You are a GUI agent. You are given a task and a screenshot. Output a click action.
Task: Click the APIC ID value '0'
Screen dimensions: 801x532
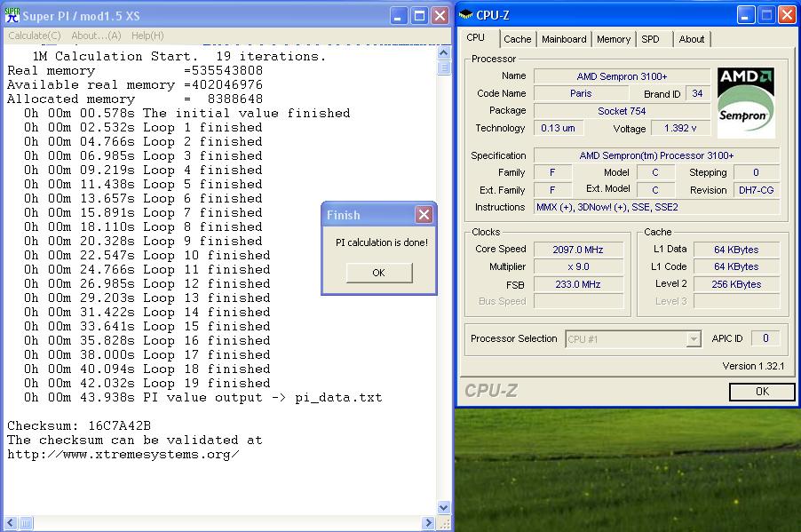pyautogui.click(x=765, y=338)
